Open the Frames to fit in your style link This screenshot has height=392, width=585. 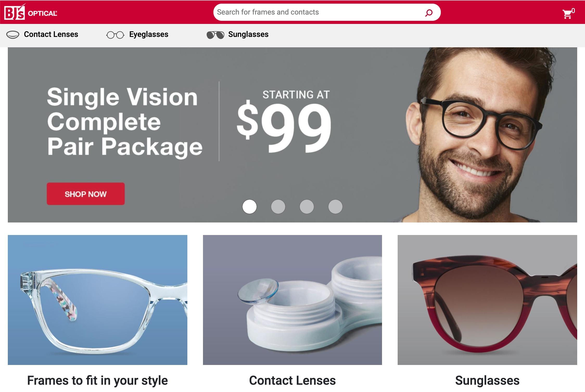point(98,380)
